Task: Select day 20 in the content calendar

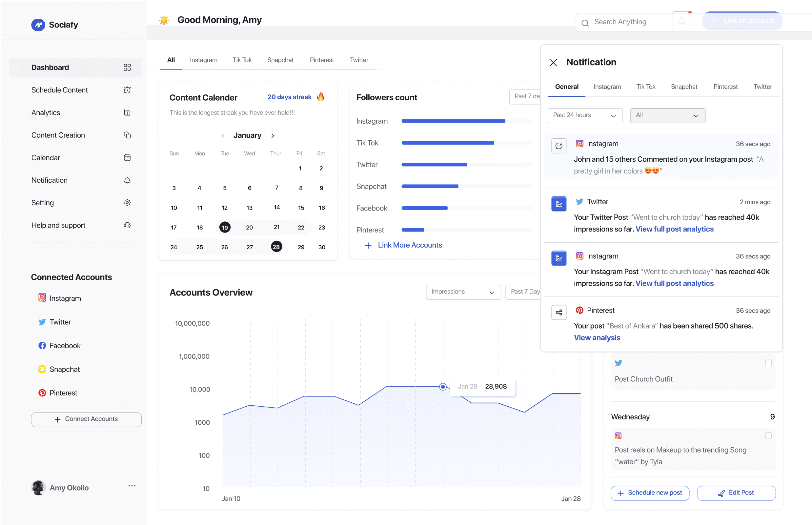Action: [250, 227]
